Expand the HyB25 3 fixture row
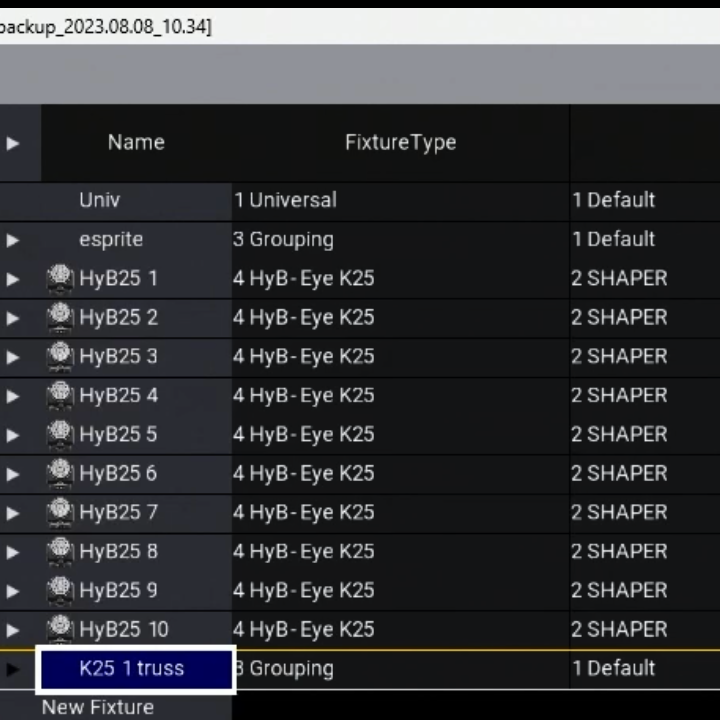 pyautogui.click(x=13, y=357)
